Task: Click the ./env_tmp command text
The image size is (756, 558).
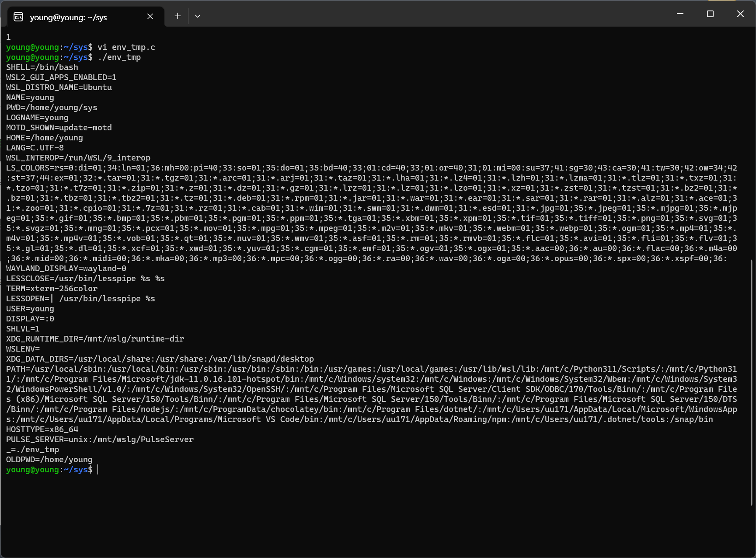Action: click(x=118, y=57)
